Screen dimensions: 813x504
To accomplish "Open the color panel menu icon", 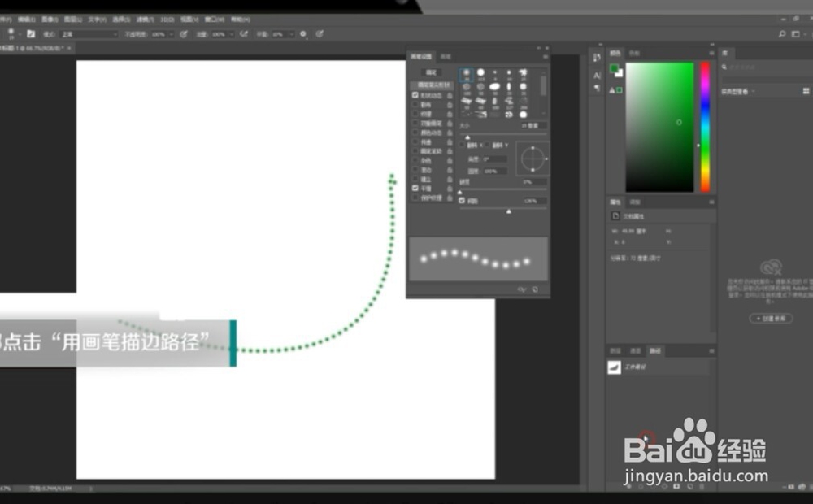I will coord(711,54).
